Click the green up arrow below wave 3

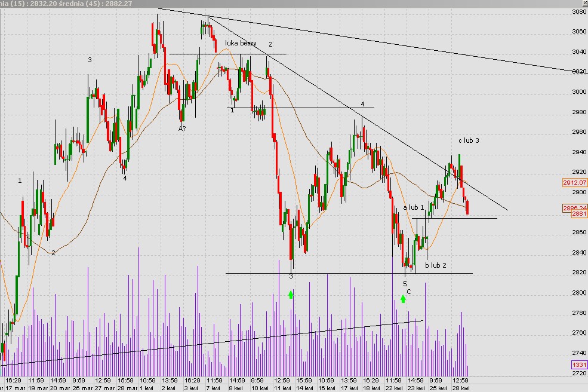[291, 294]
